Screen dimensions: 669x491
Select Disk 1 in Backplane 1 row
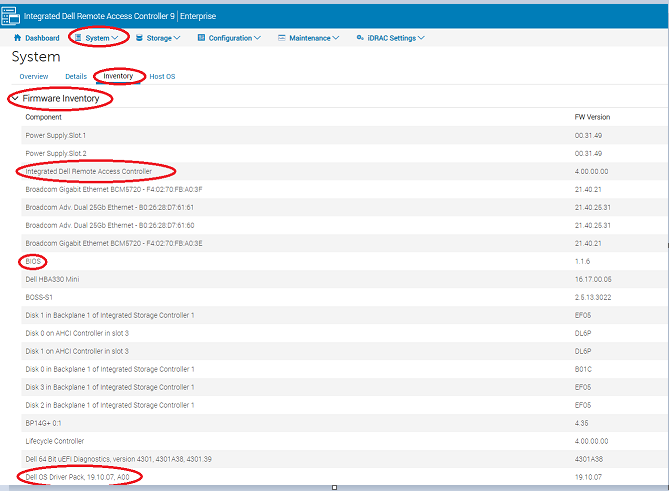pyautogui.click(x=345, y=315)
